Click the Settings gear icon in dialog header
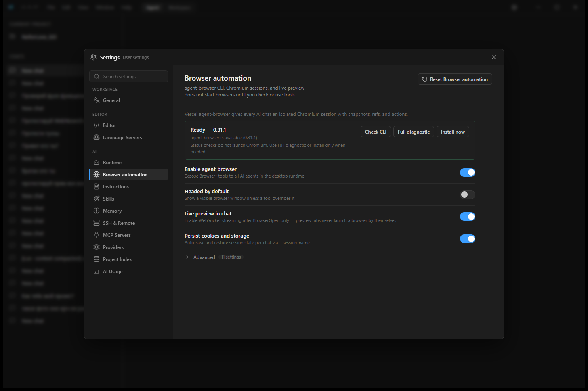The width and height of the screenshot is (588, 391). click(x=93, y=57)
